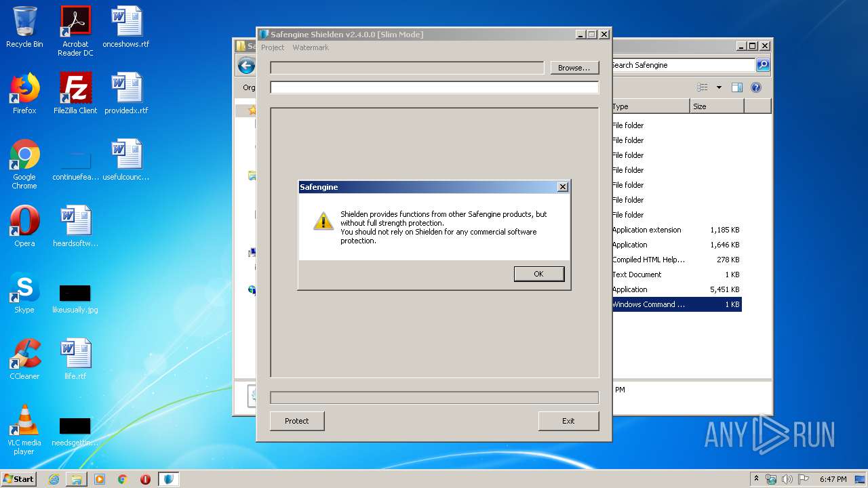Screen dimensions: 868x488
Task: Select the 1,646 KB Application row
Action: [x=676, y=245]
